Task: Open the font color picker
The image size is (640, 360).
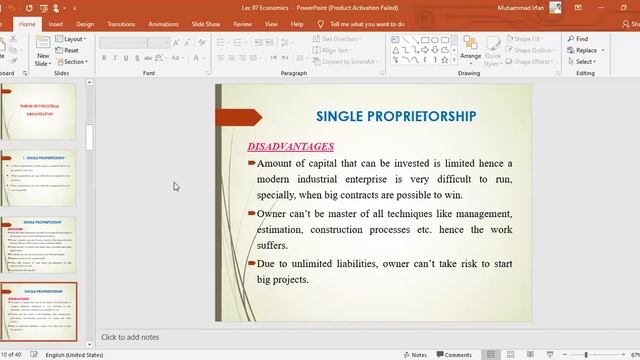Action: click(198, 58)
